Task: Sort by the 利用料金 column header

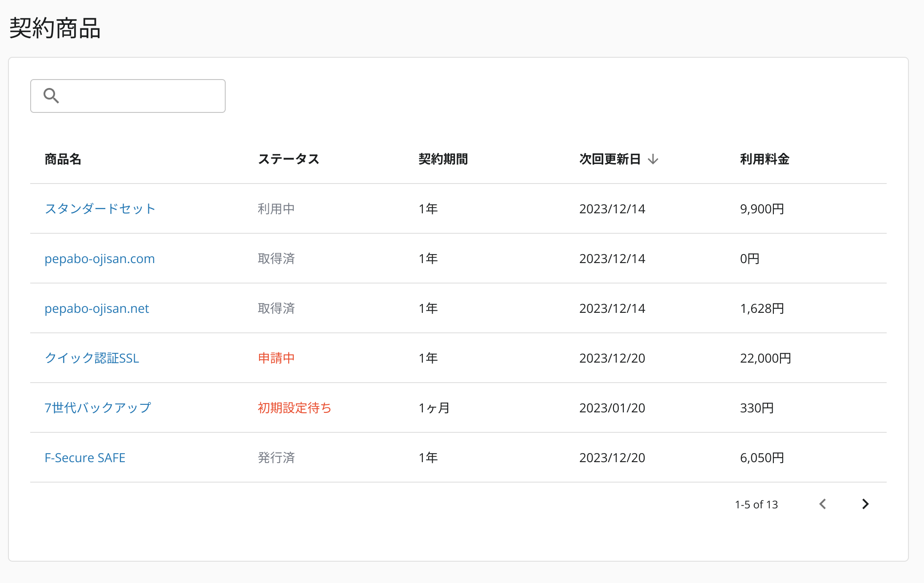Action: 764,159
